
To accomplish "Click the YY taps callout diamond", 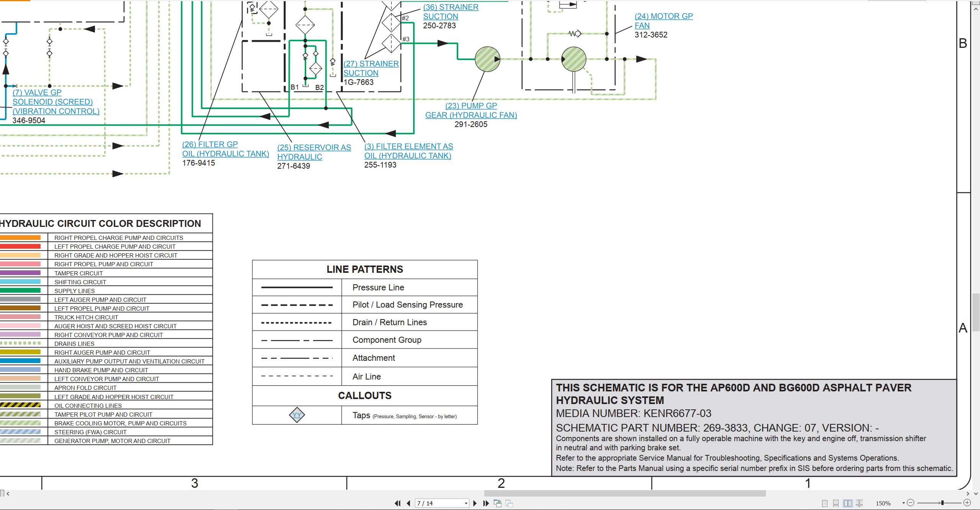I will coord(297,415).
